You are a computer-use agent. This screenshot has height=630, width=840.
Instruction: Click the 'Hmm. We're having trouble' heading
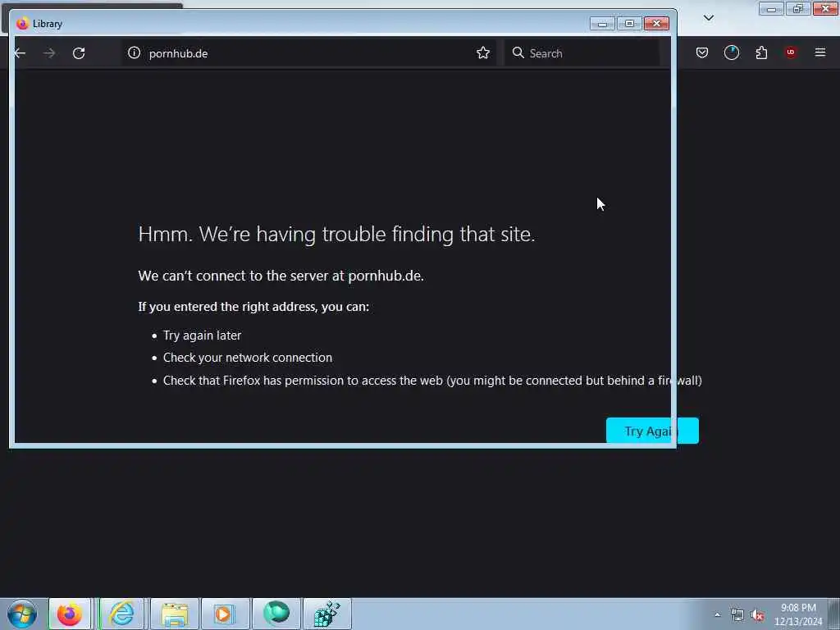(x=336, y=234)
